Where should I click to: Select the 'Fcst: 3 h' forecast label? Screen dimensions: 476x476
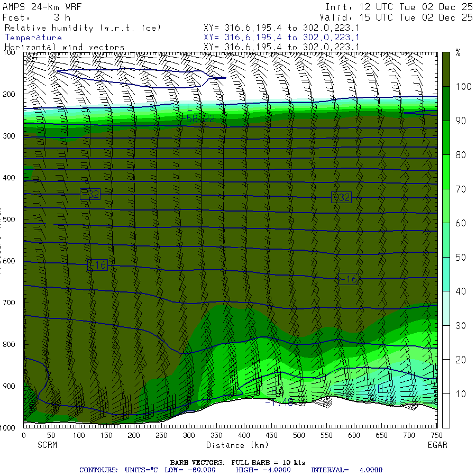click(x=36, y=17)
